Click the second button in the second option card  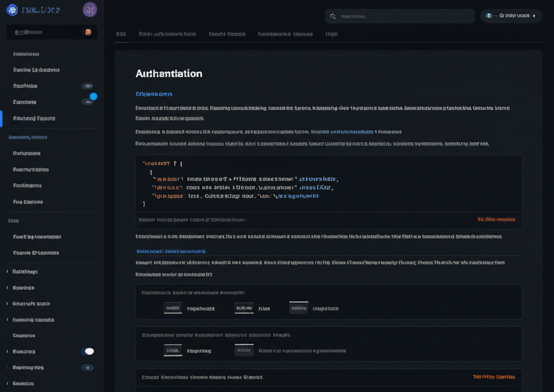(x=244, y=350)
